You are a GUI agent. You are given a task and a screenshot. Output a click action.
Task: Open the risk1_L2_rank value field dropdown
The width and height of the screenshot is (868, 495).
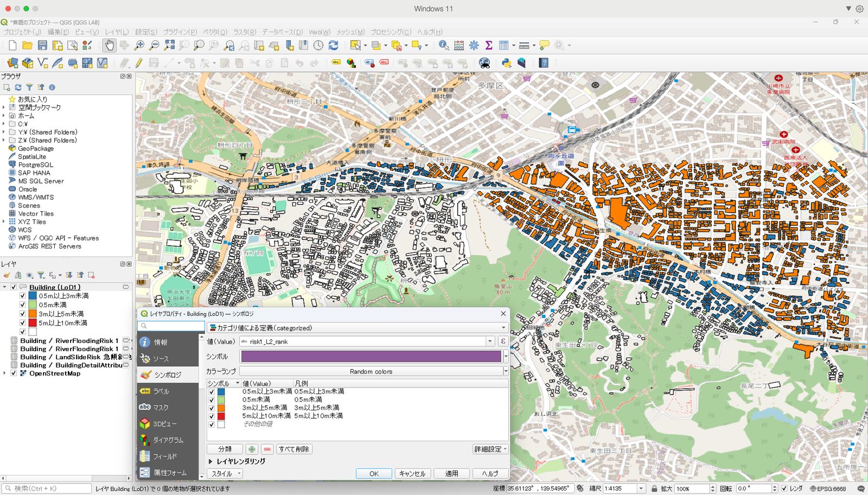point(490,341)
